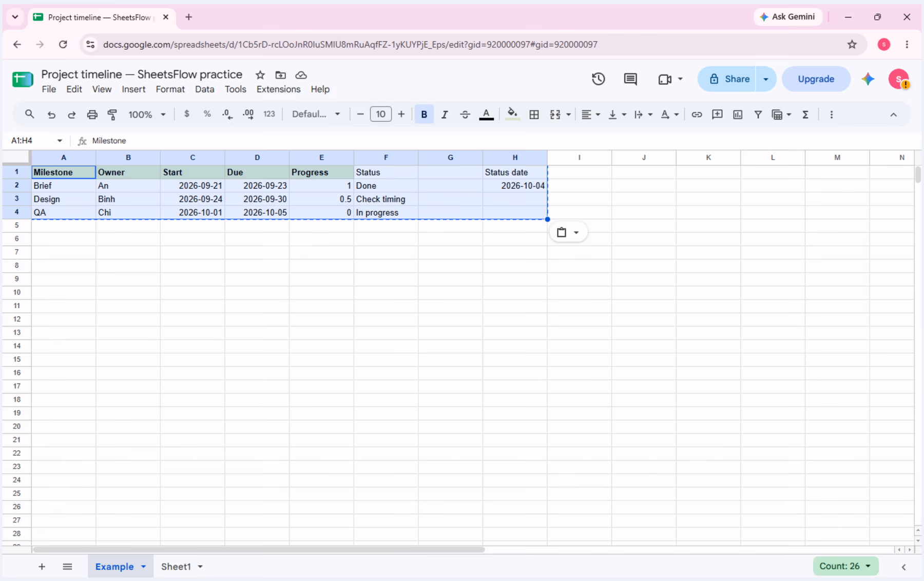Open the Count: 26 summary dropdown
The height and width of the screenshot is (581, 924).
coord(845,566)
